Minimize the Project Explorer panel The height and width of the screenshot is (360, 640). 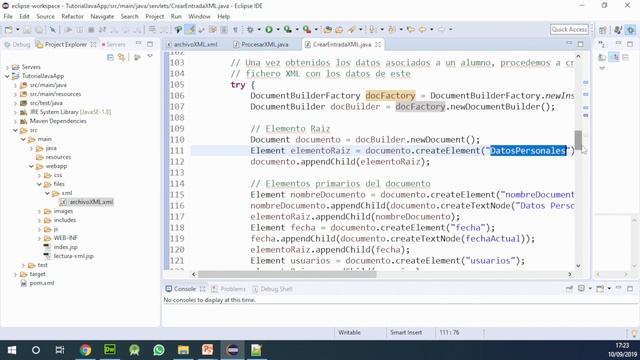point(138,44)
